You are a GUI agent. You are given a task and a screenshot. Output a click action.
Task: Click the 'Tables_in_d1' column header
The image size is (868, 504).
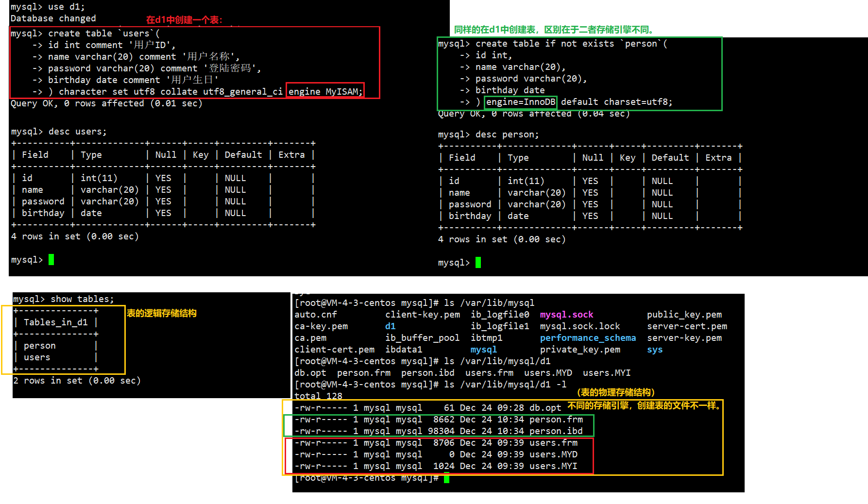click(56, 322)
